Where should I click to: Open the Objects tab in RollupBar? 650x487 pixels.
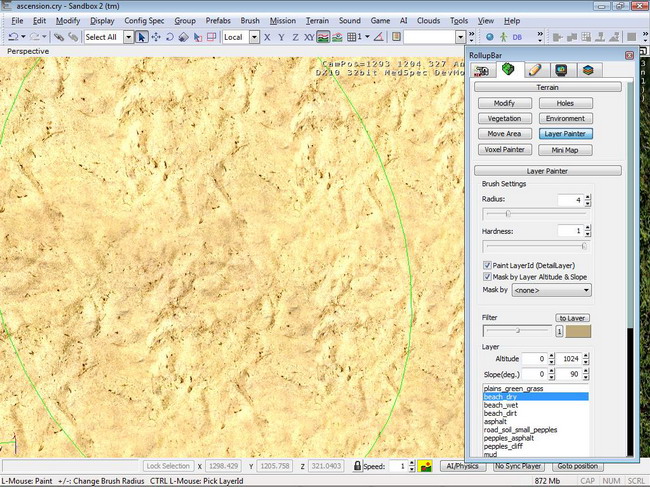[482, 70]
